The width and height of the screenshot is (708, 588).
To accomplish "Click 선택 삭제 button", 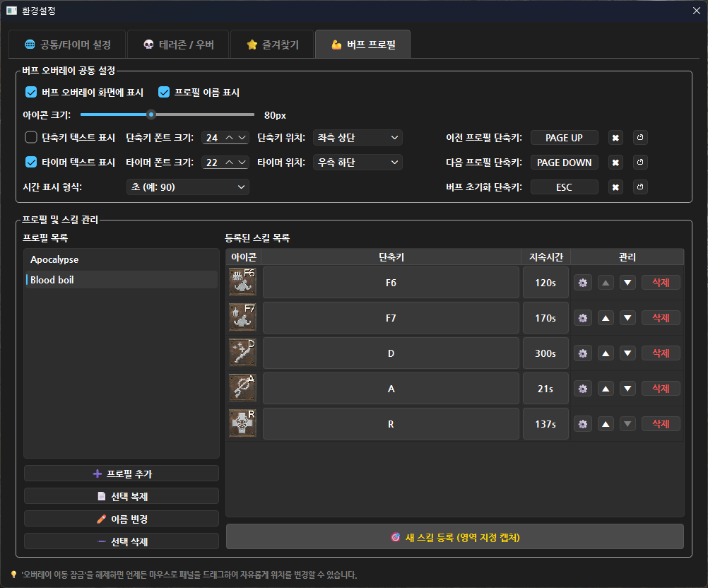I will tap(122, 541).
